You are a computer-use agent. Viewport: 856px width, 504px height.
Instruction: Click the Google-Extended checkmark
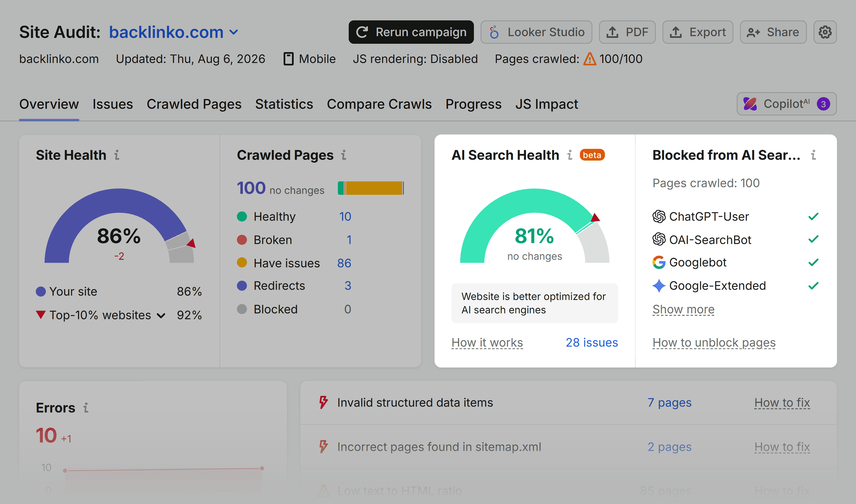(x=813, y=286)
